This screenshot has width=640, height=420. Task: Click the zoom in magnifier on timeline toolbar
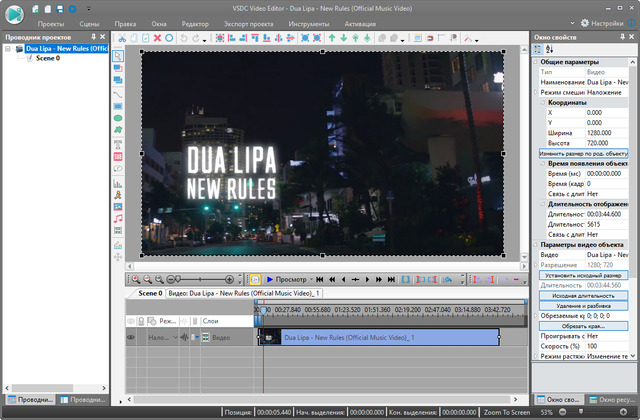tap(136, 279)
